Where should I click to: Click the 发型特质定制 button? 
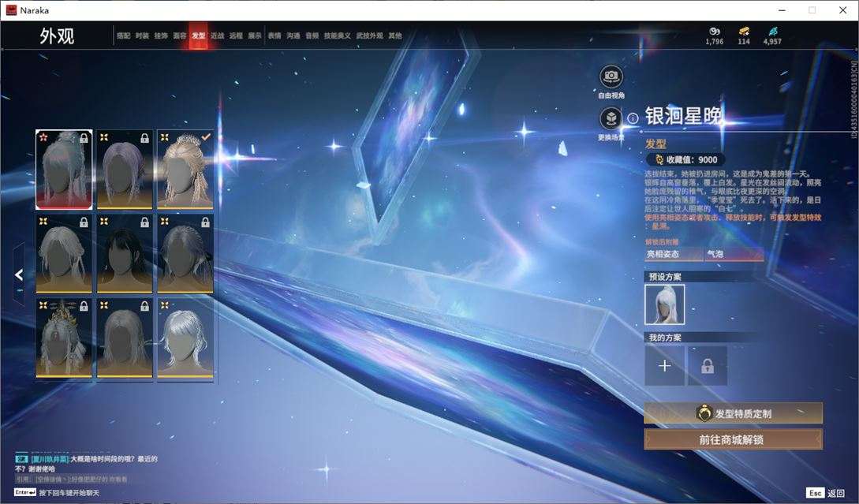(733, 413)
